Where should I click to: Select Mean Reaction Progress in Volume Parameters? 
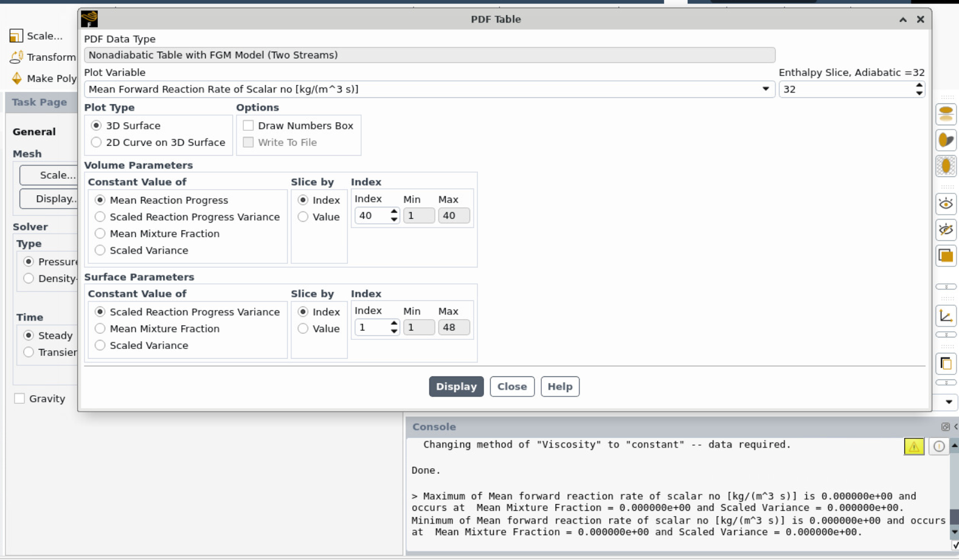click(100, 200)
